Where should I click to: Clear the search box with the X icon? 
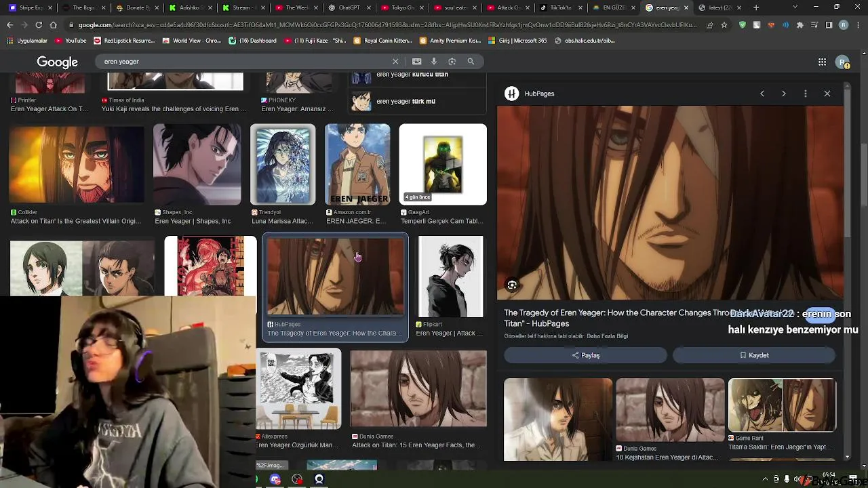(x=395, y=62)
